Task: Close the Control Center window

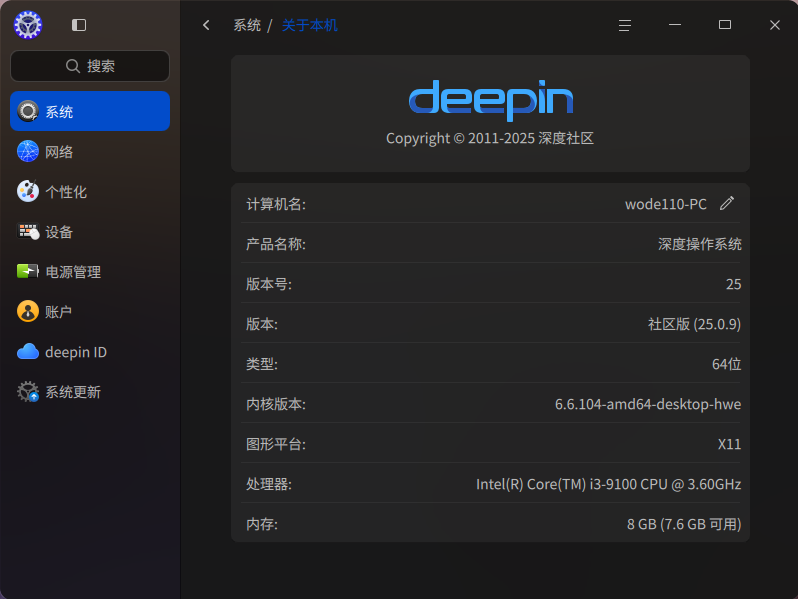Action: [x=775, y=25]
